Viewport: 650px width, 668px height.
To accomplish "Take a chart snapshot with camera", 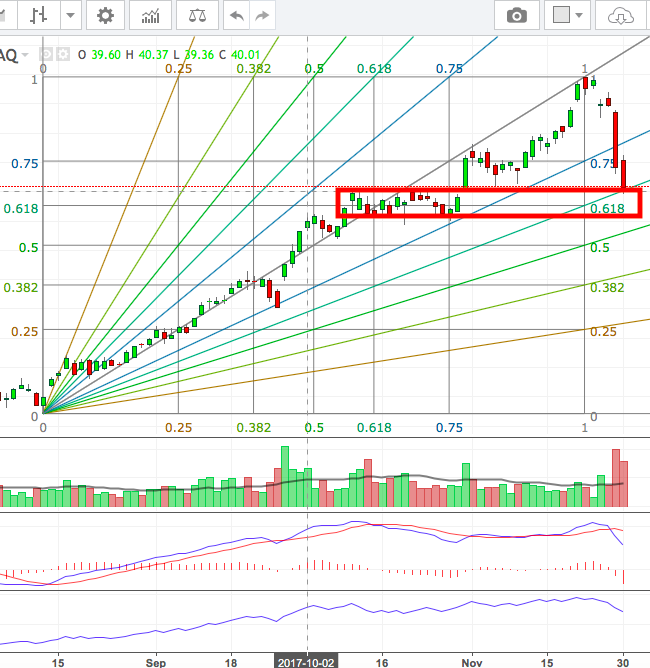I will 516,16.
